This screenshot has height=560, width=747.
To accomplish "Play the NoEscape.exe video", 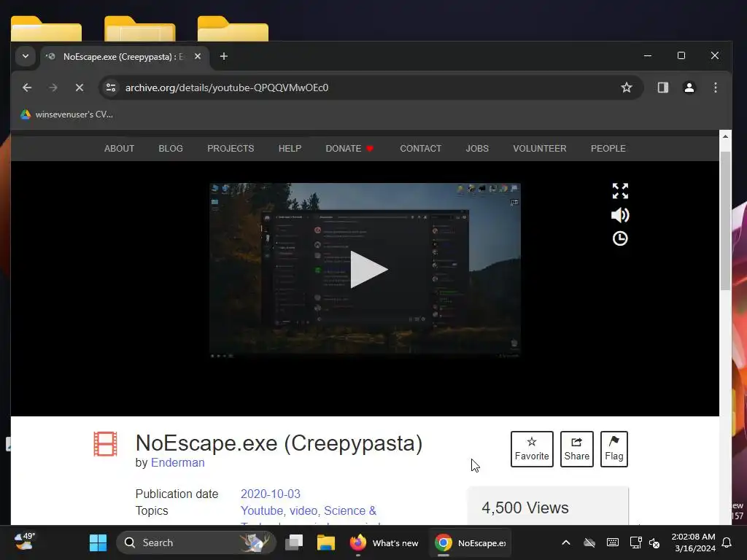I will coord(368,270).
